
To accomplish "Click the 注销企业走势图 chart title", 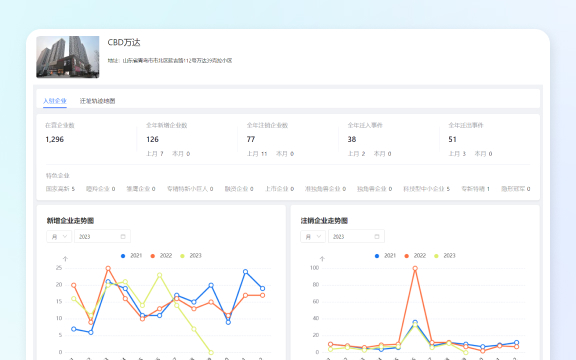I will 324,221.
